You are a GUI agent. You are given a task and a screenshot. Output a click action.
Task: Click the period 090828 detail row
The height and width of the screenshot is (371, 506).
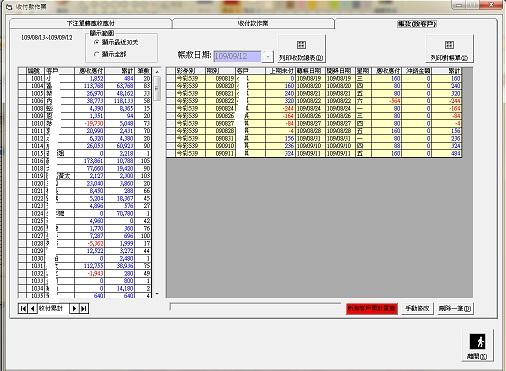click(x=314, y=131)
